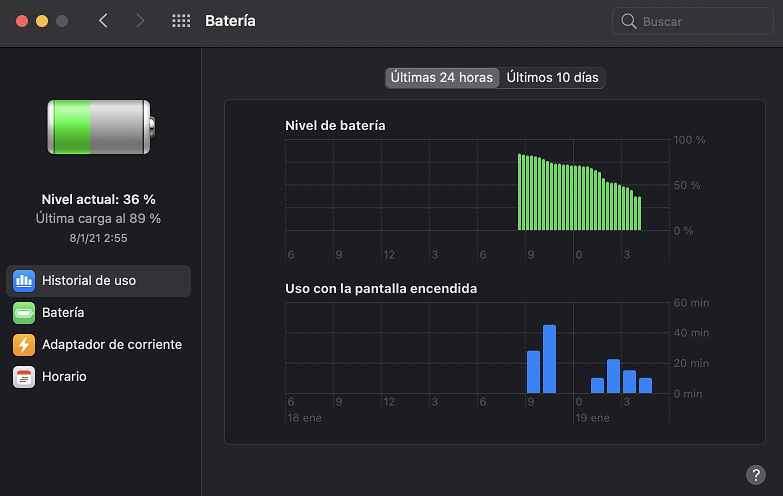The height and width of the screenshot is (496, 783).
Task: Go back with the left arrow
Action: tap(103, 21)
